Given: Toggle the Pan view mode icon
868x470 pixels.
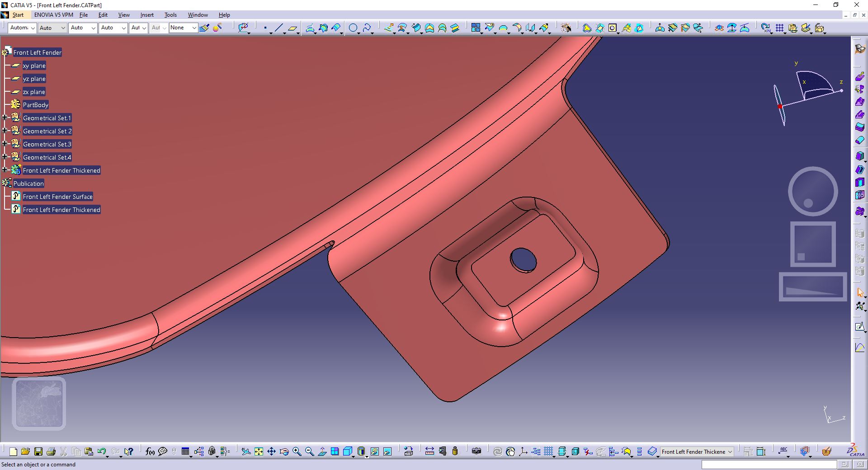Looking at the screenshot, I should coord(271,451).
